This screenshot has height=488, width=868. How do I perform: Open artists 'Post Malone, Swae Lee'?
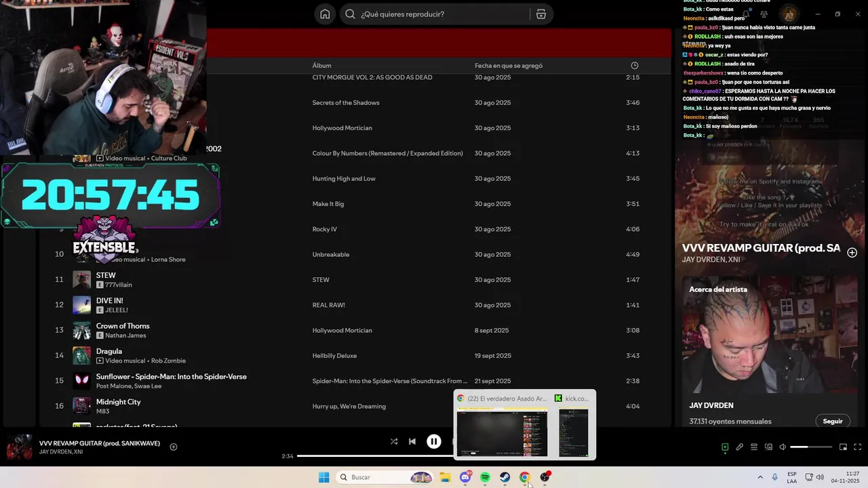(129, 386)
